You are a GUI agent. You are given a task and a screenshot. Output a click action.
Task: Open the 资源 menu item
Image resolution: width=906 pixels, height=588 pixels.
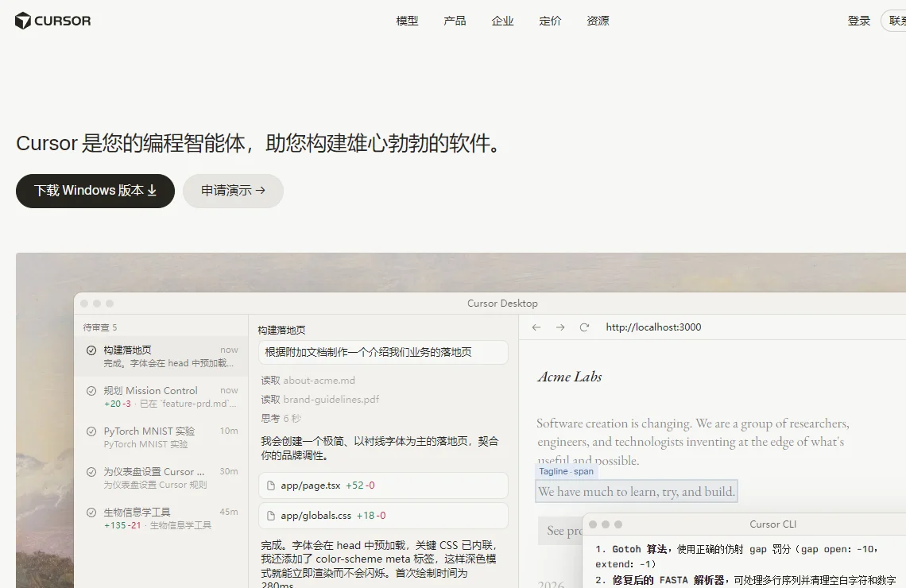[598, 21]
